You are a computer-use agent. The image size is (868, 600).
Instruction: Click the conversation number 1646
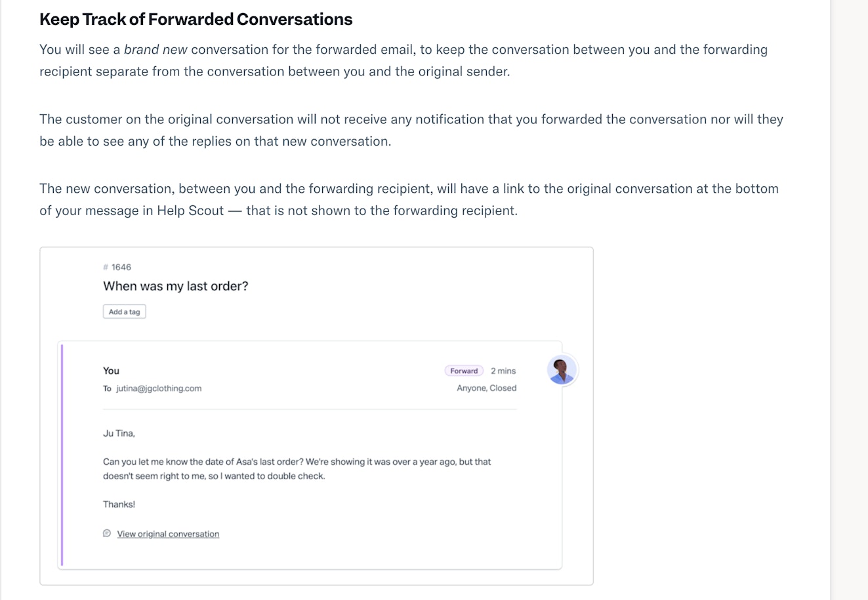(x=121, y=268)
